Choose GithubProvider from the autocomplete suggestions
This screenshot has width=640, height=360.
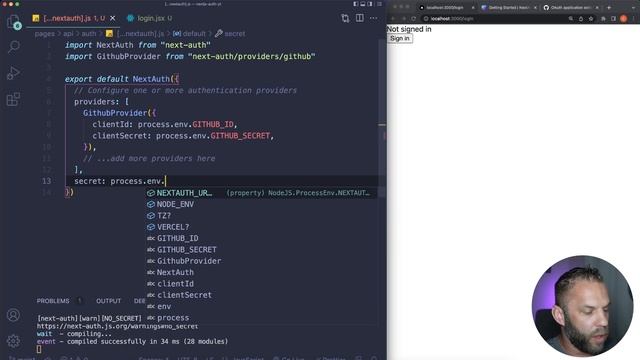tap(261, 261)
